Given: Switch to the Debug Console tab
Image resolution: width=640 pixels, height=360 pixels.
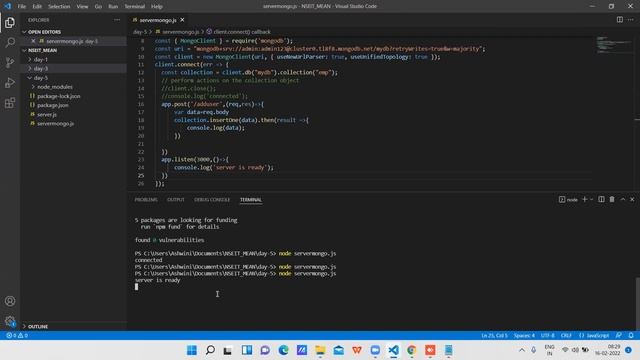Looking at the screenshot, I should [x=212, y=200].
